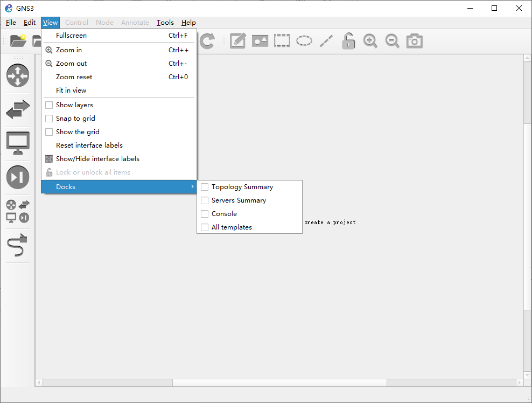Enable the Show layers checkbox
The height and width of the screenshot is (403, 532).
pos(49,105)
